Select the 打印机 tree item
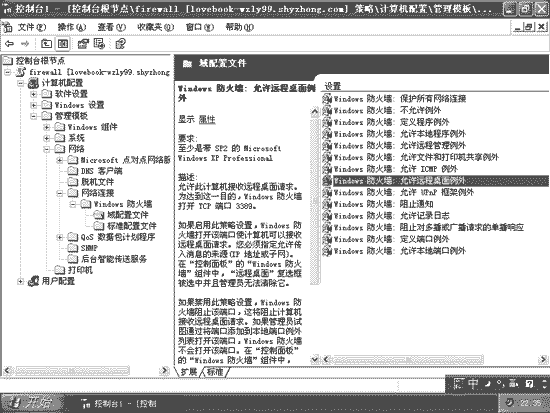Screen dimensions: 550x413 pos(80,270)
